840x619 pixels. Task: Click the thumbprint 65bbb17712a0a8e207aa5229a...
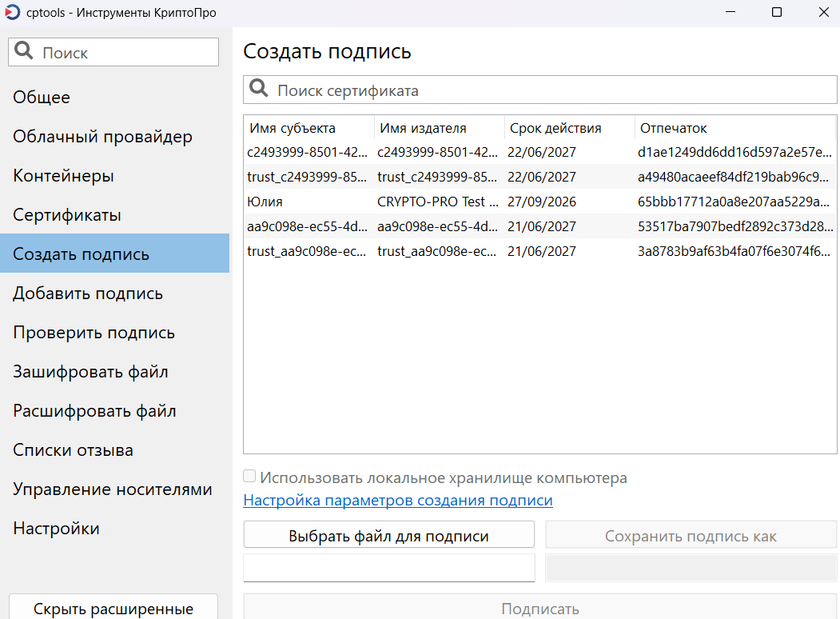(x=734, y=202)
